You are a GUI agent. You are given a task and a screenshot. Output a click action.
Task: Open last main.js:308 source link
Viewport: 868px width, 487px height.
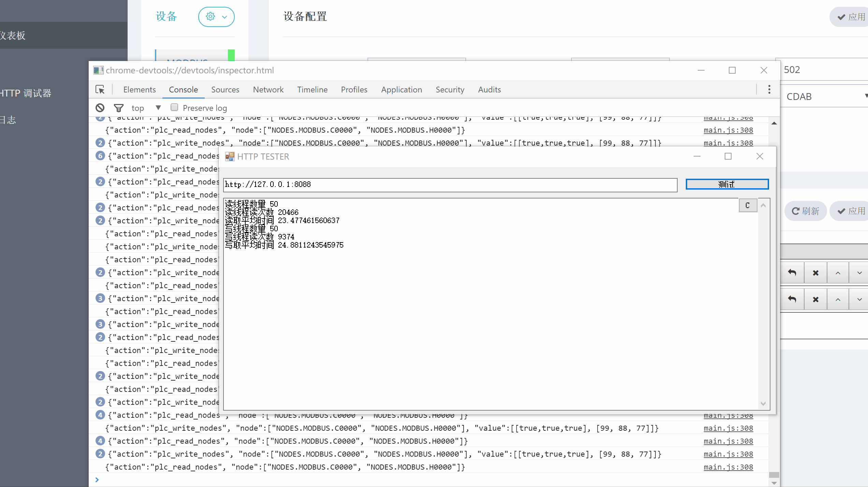[x=728, y=467]
